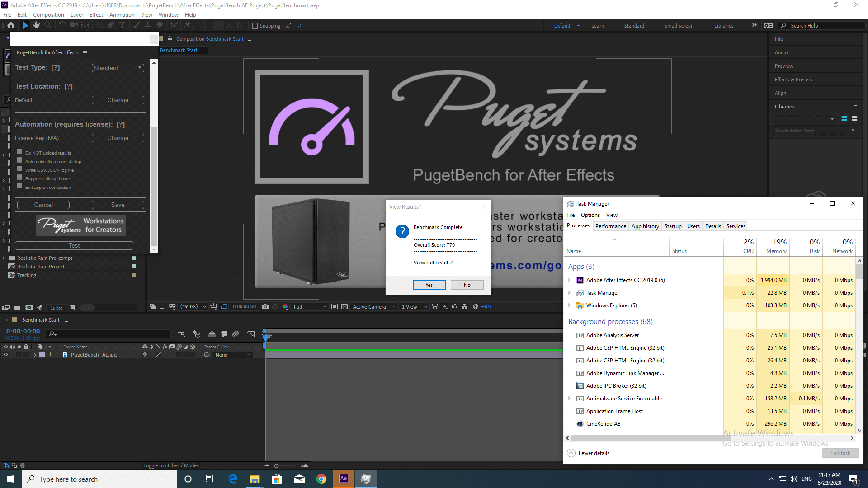
Task: Open Test Type Standard dropdown
Action: [118, 68]
